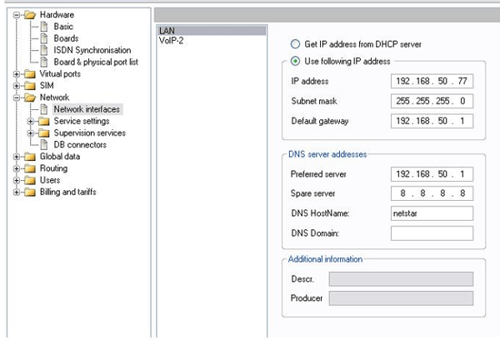
Task: Expand the Billing and tariffs node
Action: (16, 192)
